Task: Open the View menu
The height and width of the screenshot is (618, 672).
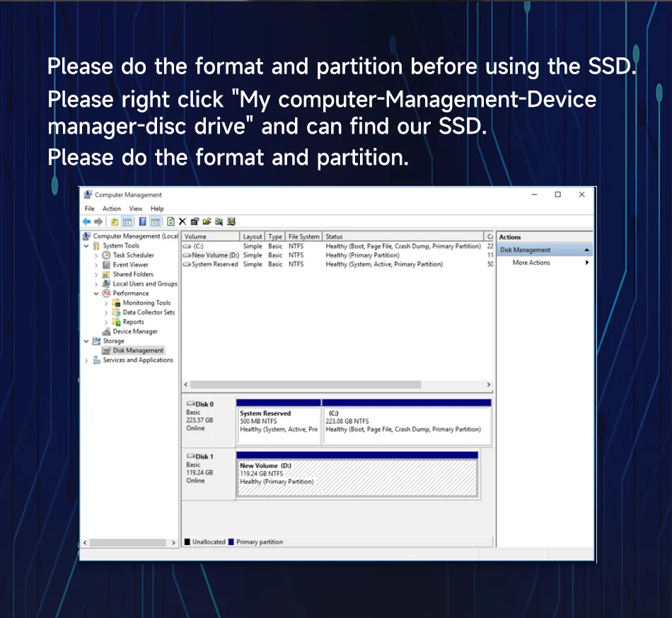Action: pyautogui.click(x=136, y=209)
